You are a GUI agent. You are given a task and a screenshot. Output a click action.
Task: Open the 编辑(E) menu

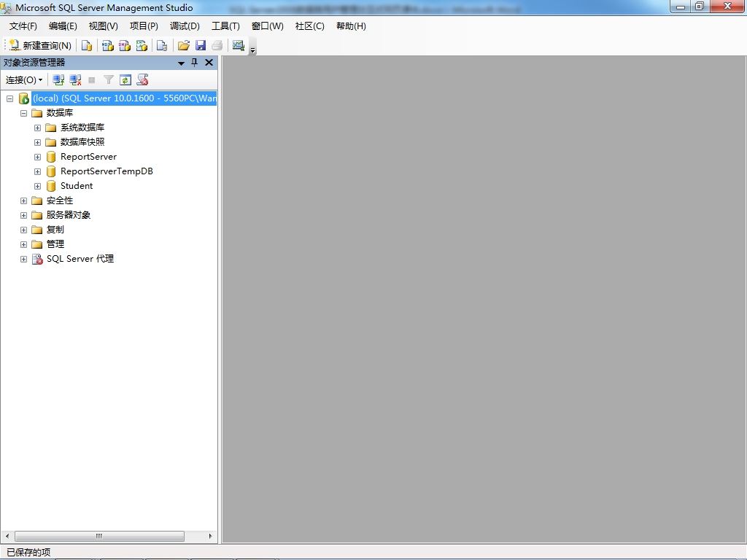click(63, 26)
